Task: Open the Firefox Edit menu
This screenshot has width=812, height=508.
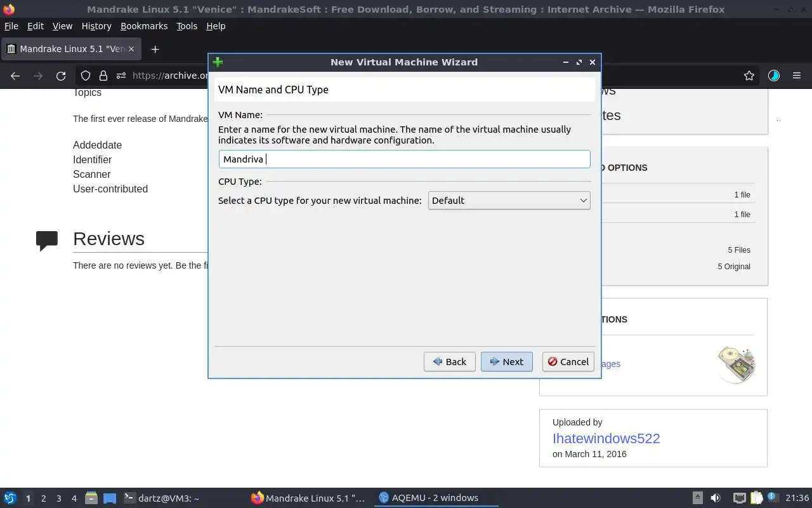Action: [36, 26]
